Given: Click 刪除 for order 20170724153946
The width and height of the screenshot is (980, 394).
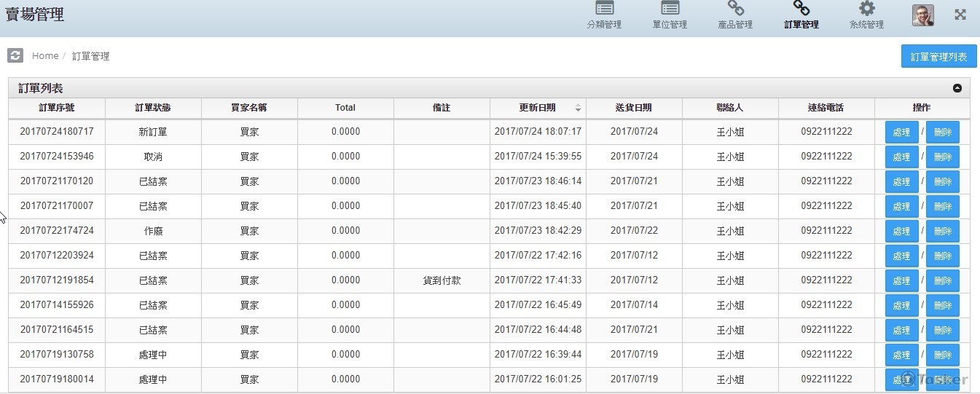Looking at the screenshot, I should (x=942, y=157).
